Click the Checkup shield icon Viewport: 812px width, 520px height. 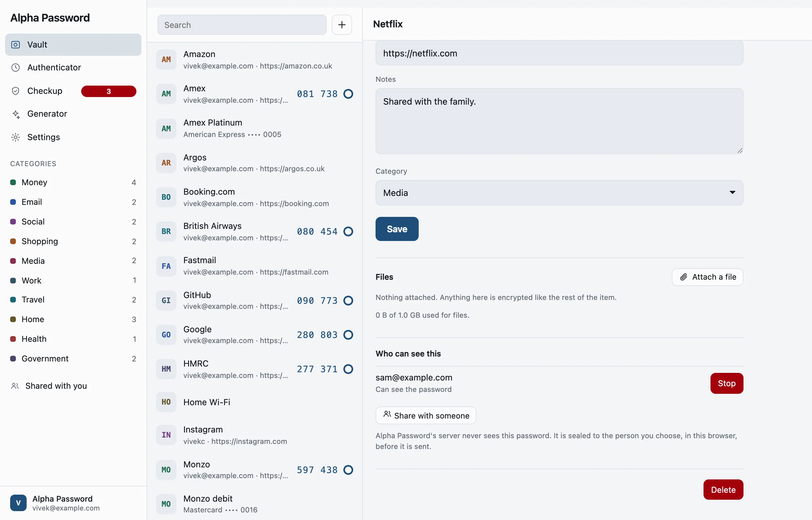[x=16, y=91]
